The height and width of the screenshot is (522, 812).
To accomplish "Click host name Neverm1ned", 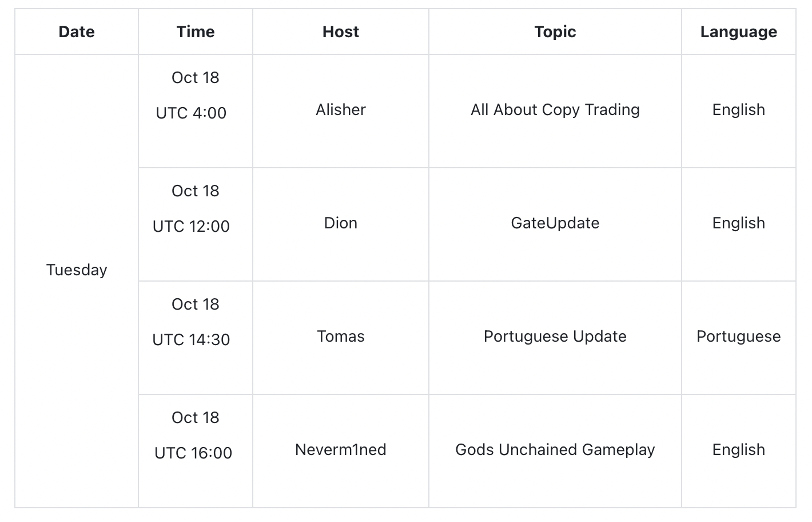I will click(341, 450).
